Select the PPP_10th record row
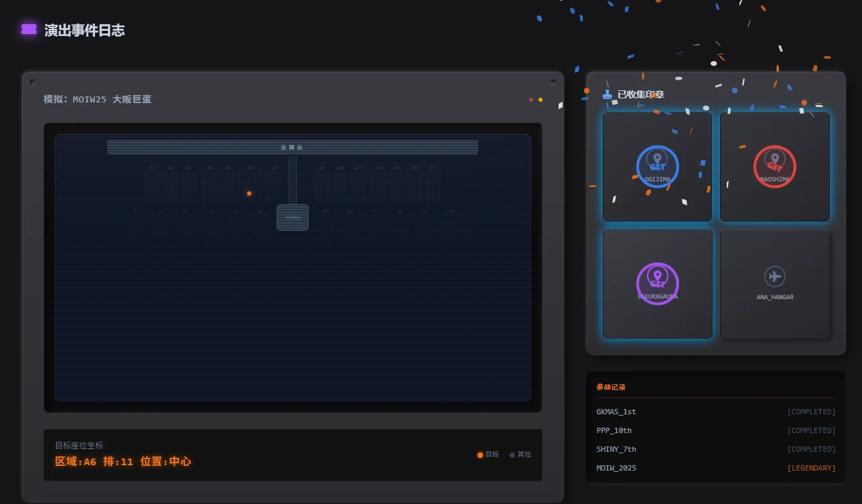 [715, 430]
